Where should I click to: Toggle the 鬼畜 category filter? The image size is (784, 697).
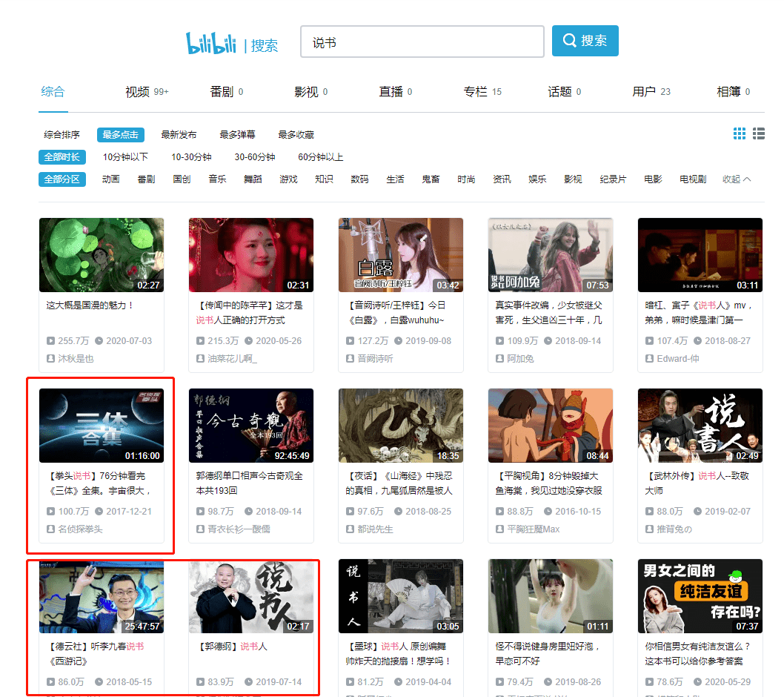[x=431, y=179]
